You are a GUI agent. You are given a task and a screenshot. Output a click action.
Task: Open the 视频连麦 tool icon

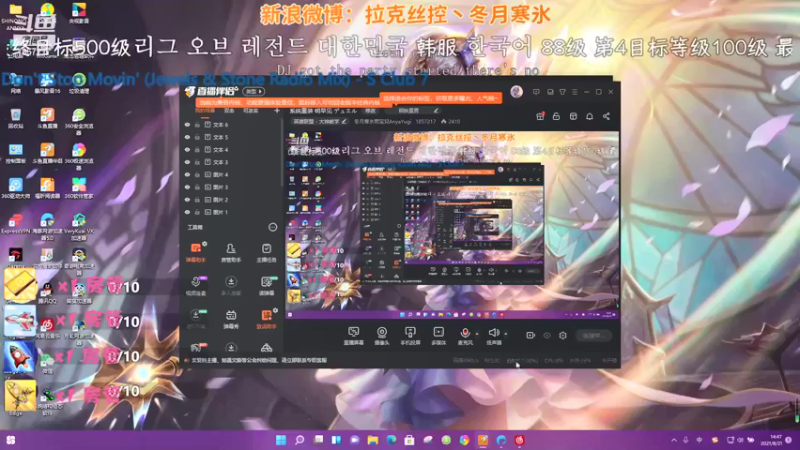[x=195, y=286]
